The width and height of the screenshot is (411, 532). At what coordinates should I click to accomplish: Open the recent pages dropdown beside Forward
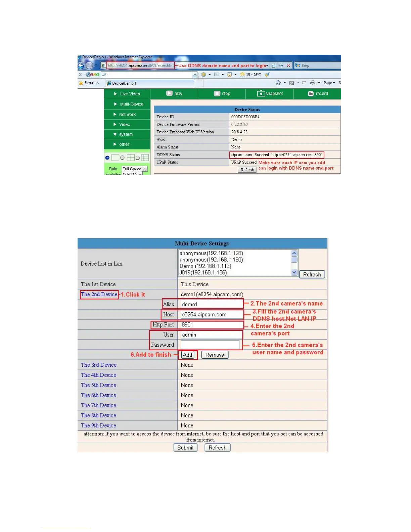96,65
